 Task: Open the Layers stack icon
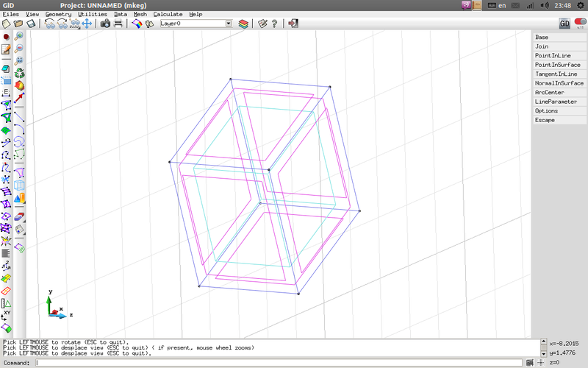click(x=243, y=24)
